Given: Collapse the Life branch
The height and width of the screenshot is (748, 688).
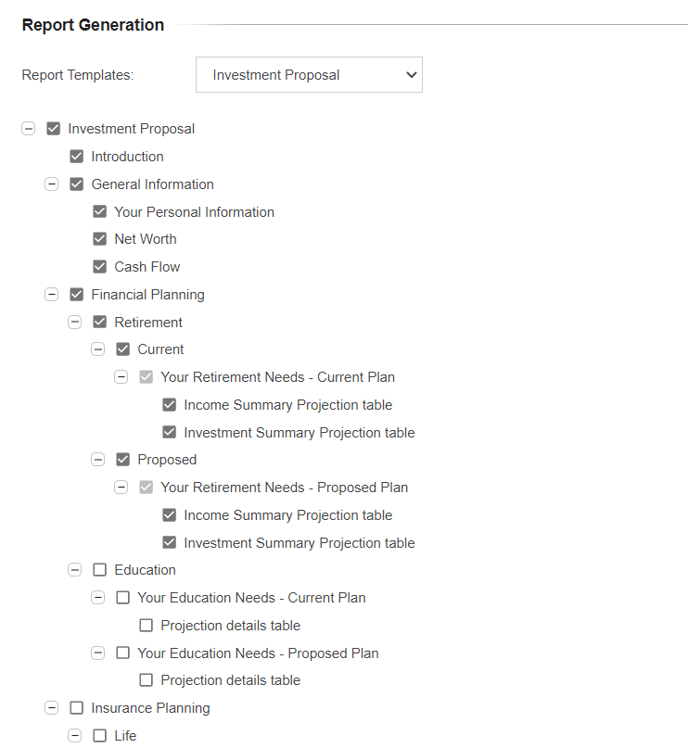Looking at the screenshot, I should tap(75, 736).
